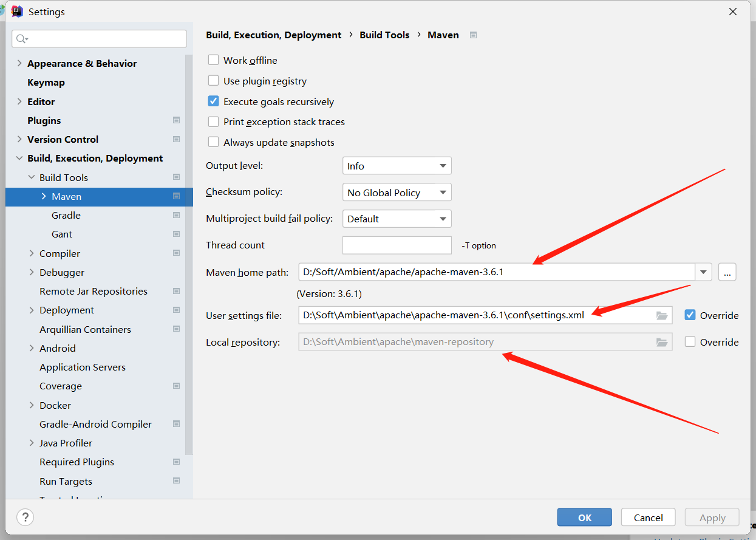
Task: Open help with the question mark button
Action: (x=24, y=518)
